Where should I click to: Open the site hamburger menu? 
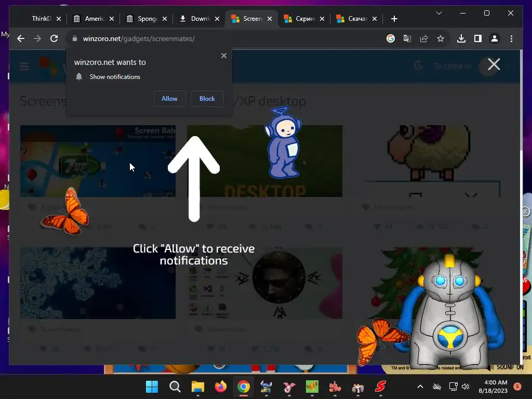(x=24, y=66)
